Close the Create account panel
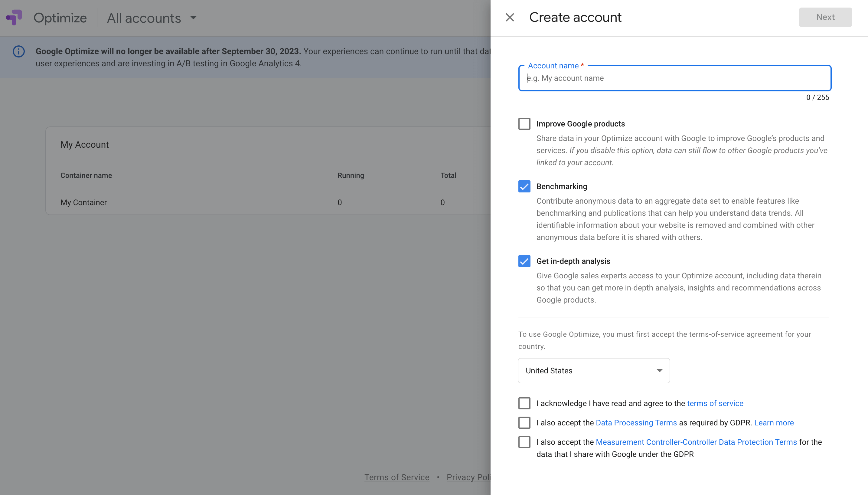868x495 pixels. pyautogui.click(x=510, y=17)
